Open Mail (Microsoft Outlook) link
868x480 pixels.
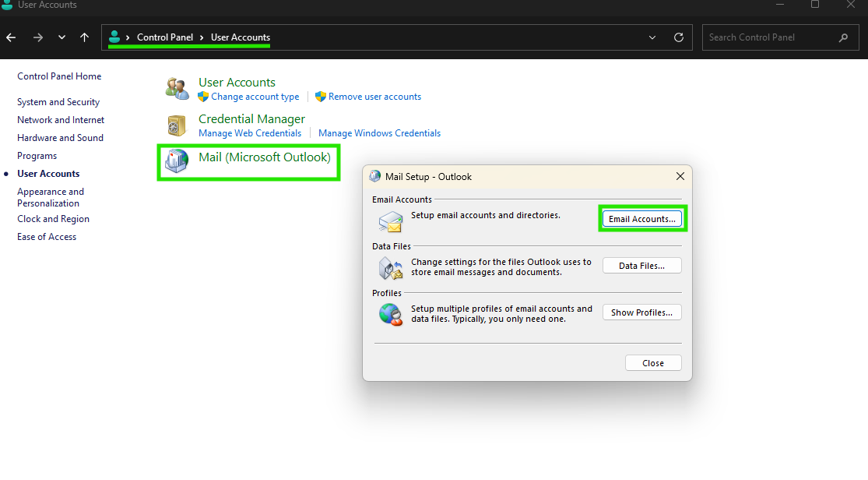pyautogui.click(x=265, y=157)
